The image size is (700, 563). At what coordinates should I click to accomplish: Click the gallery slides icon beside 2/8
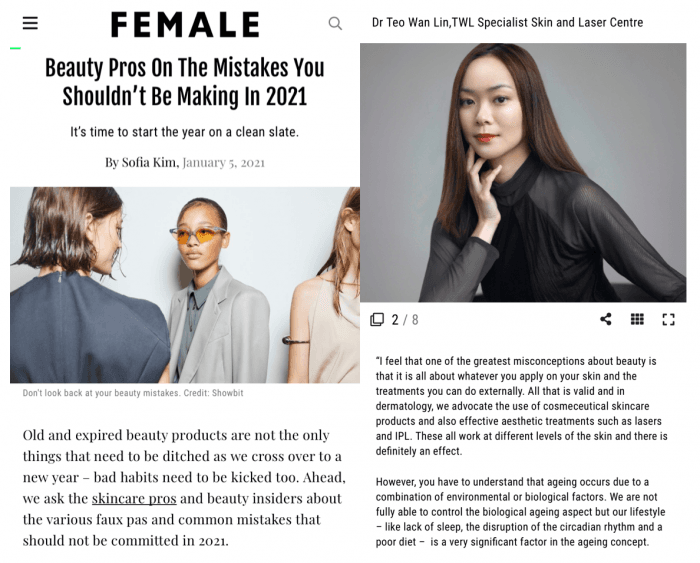(x=377, y=319)
